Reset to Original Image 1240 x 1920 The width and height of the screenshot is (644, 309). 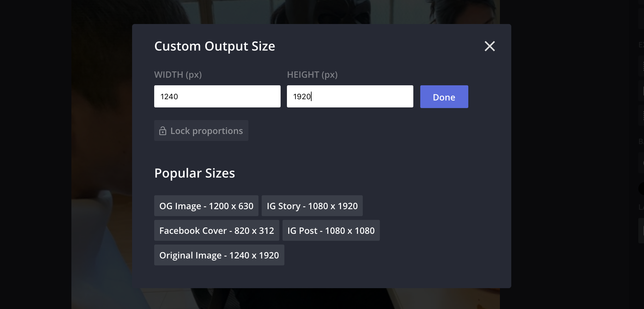click(219, 255)
